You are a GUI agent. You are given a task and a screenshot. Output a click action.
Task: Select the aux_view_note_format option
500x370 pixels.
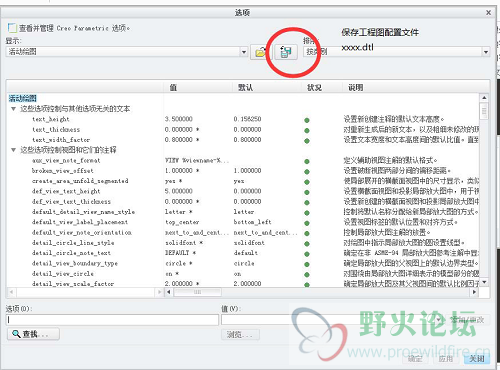(66, 160)
